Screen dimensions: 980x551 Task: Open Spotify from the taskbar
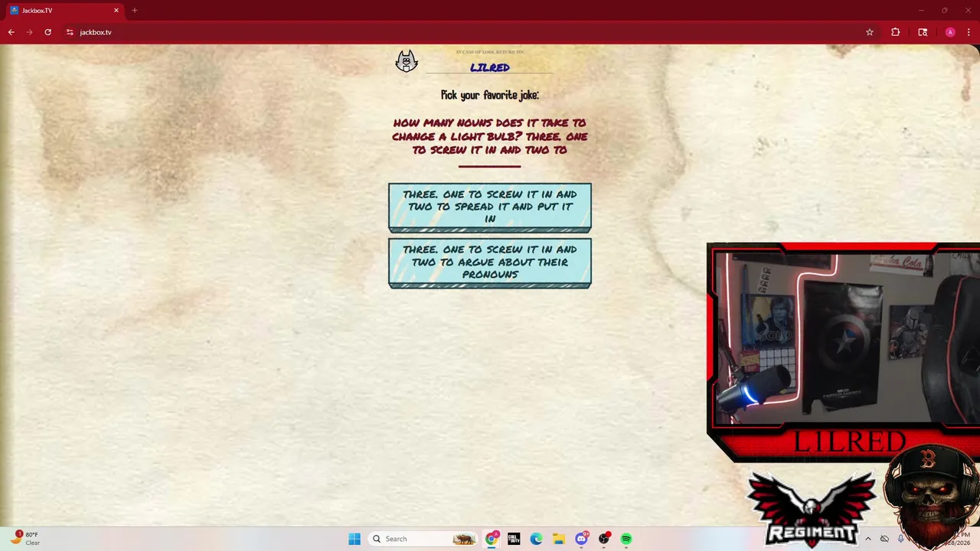[x=626, y=539]
